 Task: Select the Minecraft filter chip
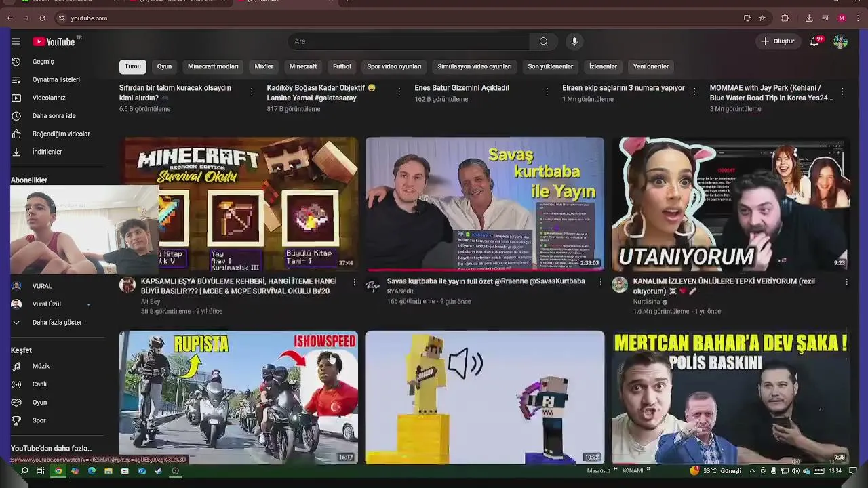point(303,66)
